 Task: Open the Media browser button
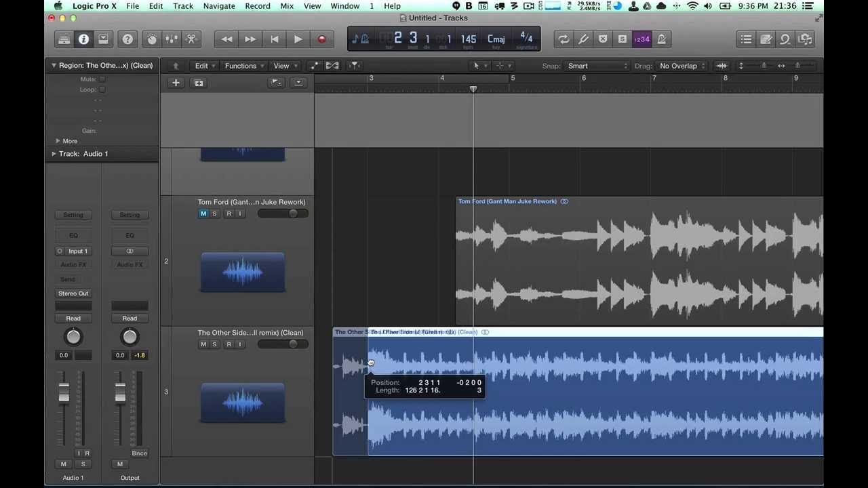point(805,39)
